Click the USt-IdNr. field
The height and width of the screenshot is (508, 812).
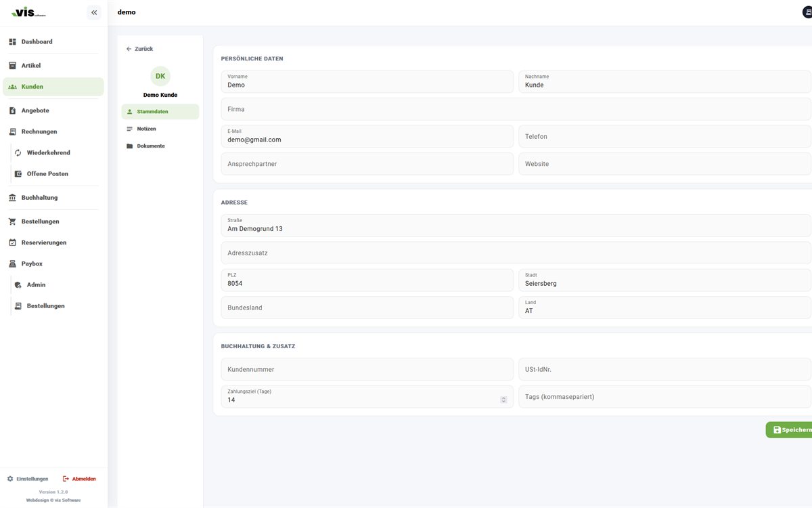click(665, 369)
